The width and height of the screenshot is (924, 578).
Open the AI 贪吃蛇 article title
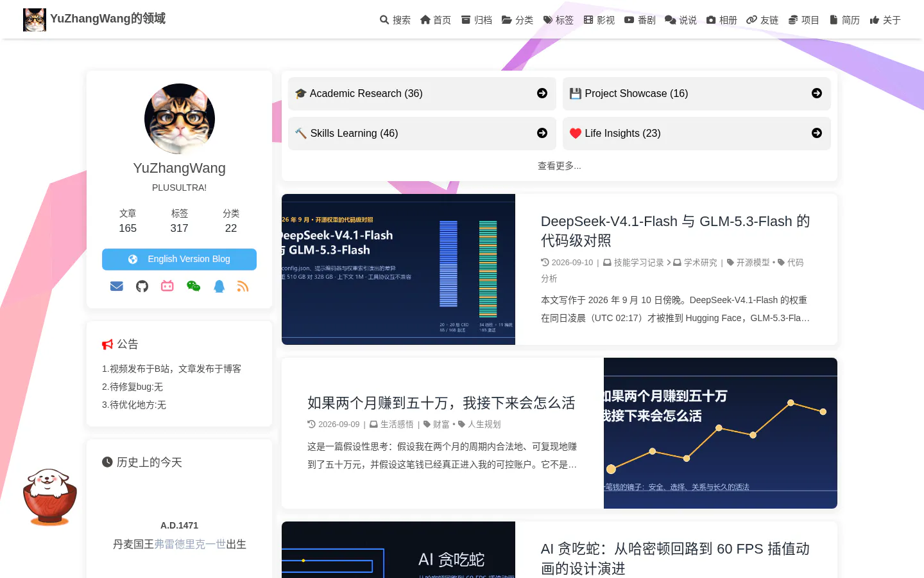click(x=676, y=558)
